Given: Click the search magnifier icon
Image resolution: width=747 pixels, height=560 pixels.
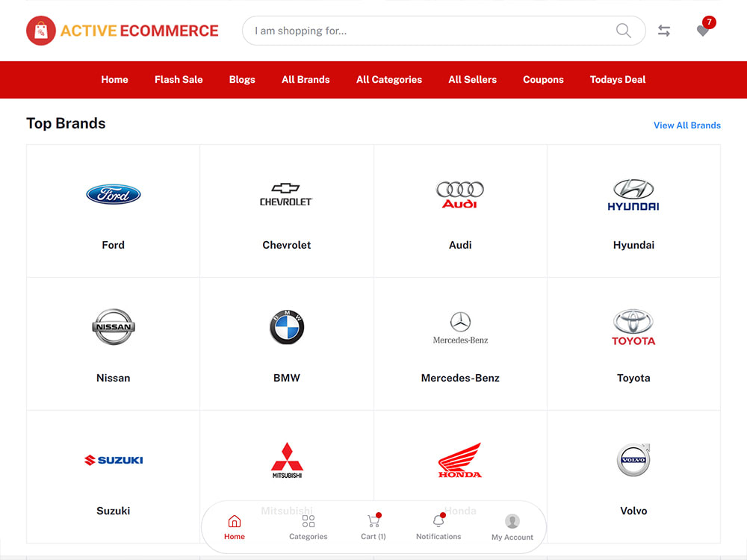Looking at the screenshot, I should 623,31.
